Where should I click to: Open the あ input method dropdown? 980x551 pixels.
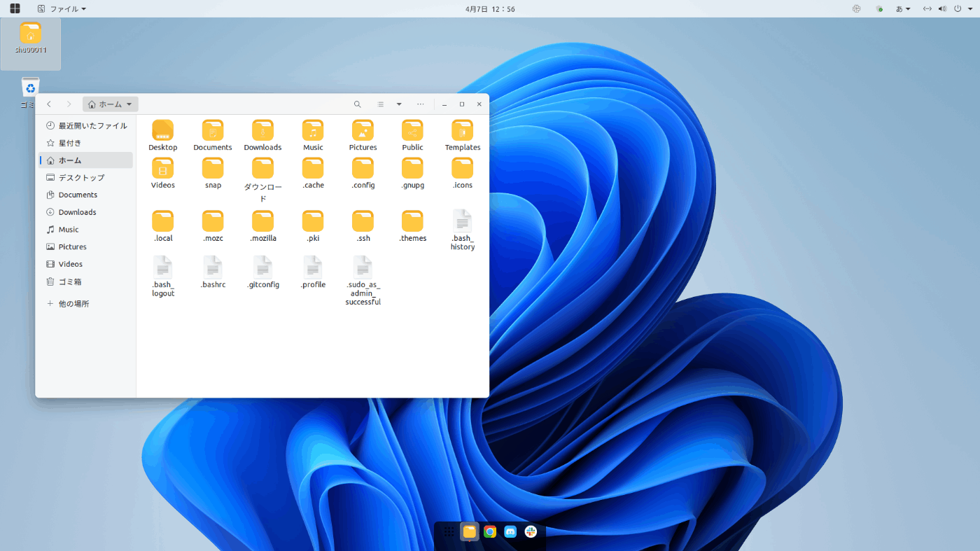(x=904, y=8)
